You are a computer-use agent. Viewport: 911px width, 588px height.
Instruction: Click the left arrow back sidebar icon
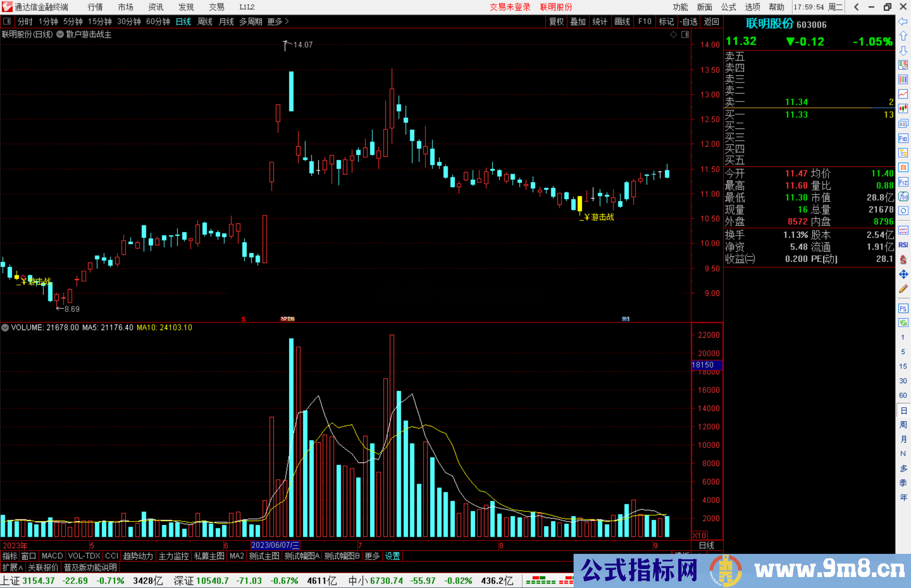coord(903,21)
